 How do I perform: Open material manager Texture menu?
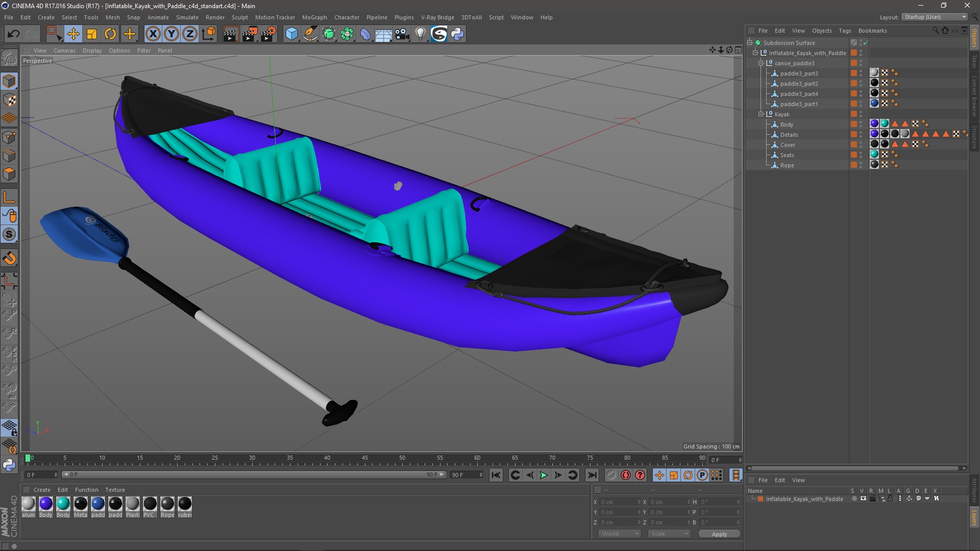pyautogui.click(x=115, y=490)
